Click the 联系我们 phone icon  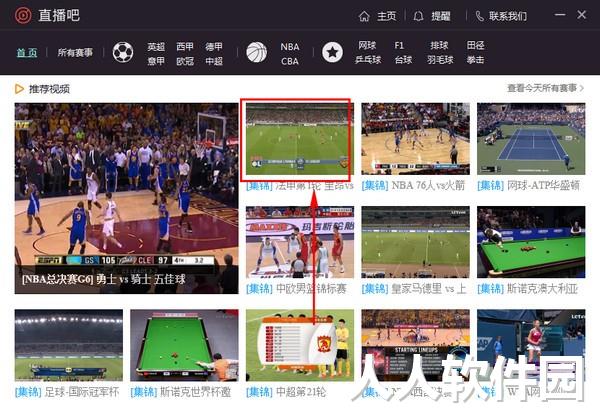479,16
